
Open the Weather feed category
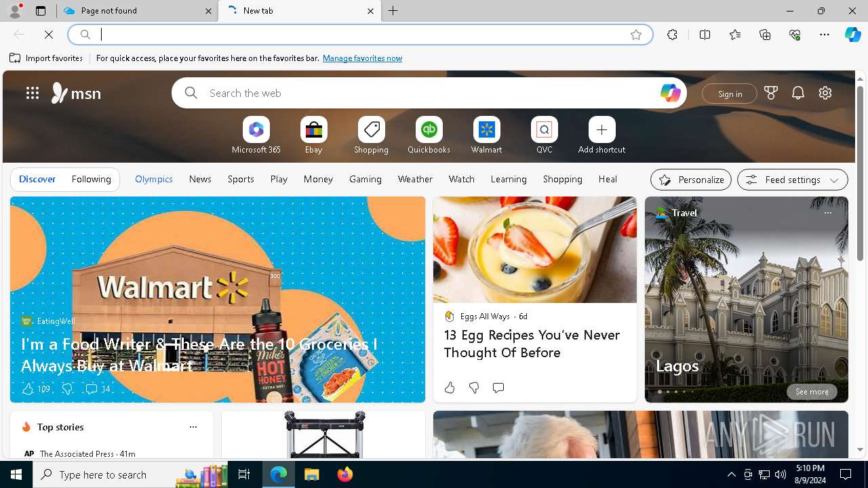click(x=415, y=179)
